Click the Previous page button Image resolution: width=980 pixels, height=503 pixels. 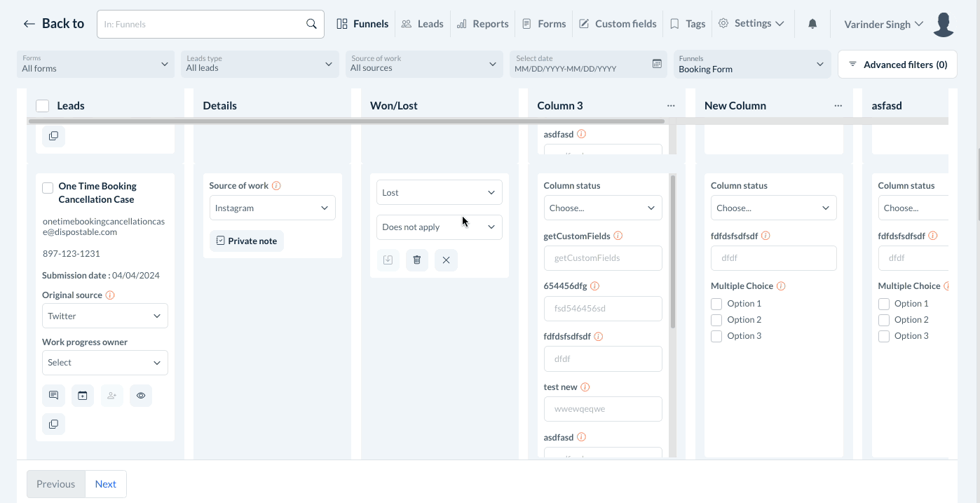[x=56, y=484]
